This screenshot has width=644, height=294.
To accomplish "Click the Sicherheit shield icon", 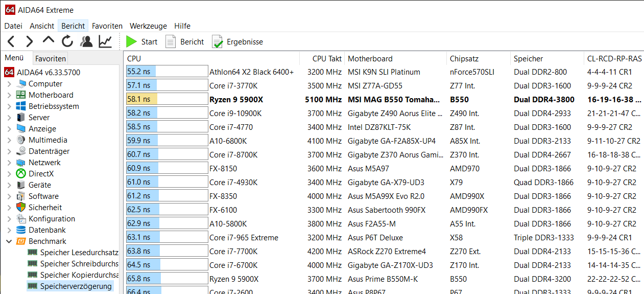I will pos(21,208).
